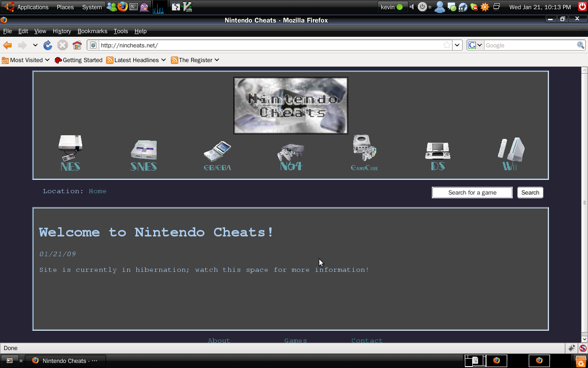This screenshot has height=368, width=588.
Task: Expand the URL bar history dropdown
Action: pos(457,45)
